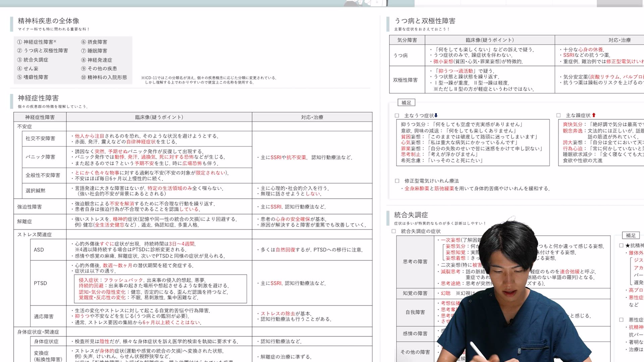The height and width of the screenshot is (362, 644).
Task: Click circled number ① 神経症性障害
Action: tap(19, 42)
